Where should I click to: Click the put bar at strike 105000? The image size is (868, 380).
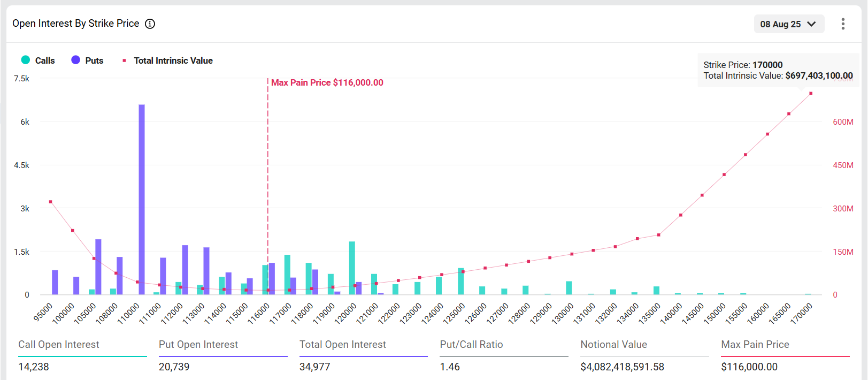98,267
